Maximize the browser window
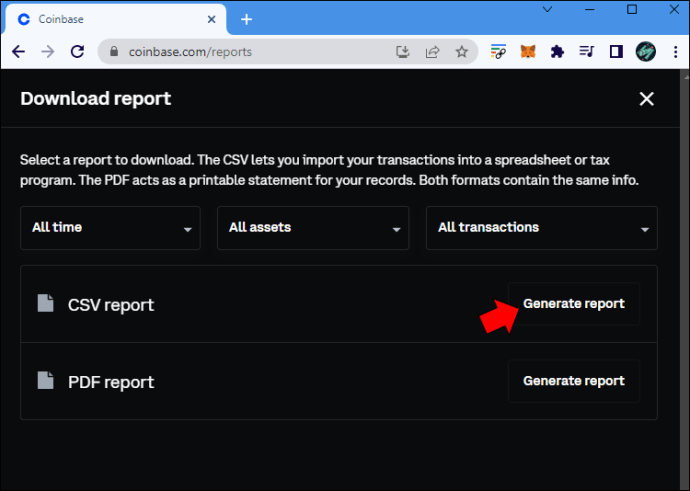Image resolution: width=690 pixels, height=491 pixels. [x=632, y=9]
